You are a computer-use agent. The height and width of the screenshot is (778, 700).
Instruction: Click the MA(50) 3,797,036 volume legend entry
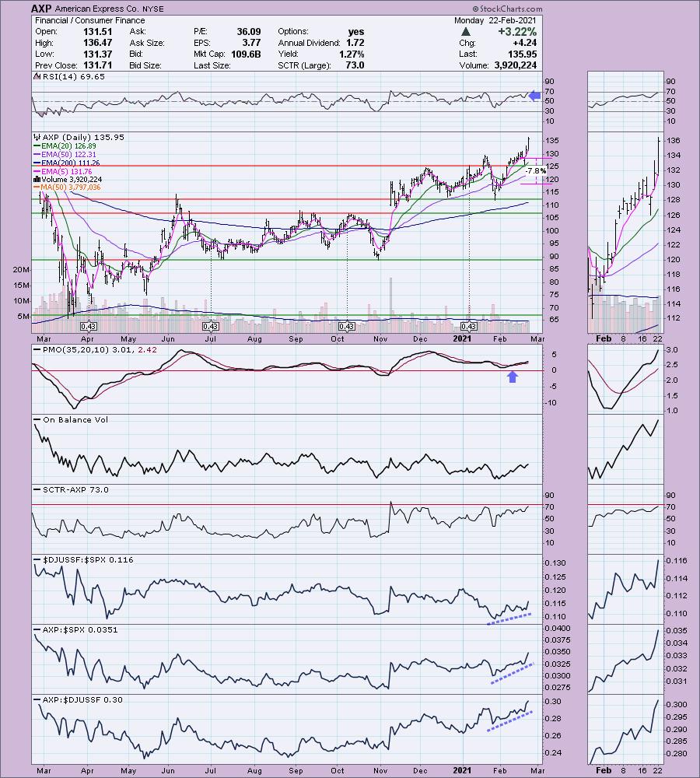click(71, 187)
